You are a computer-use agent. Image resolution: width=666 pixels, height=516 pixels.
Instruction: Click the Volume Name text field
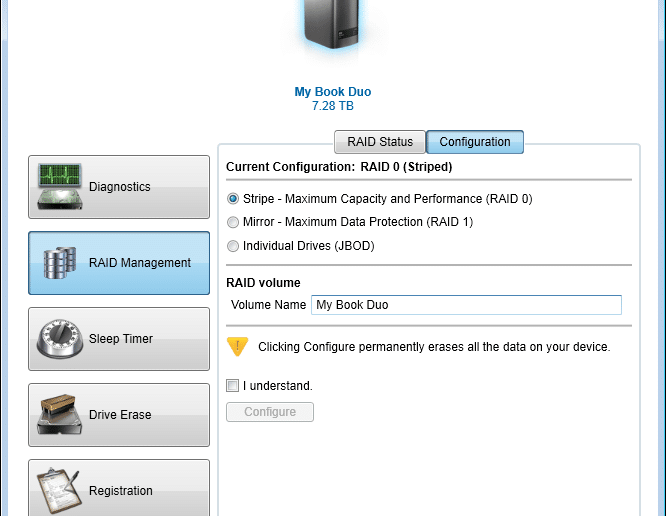click(x=466, y=305)
